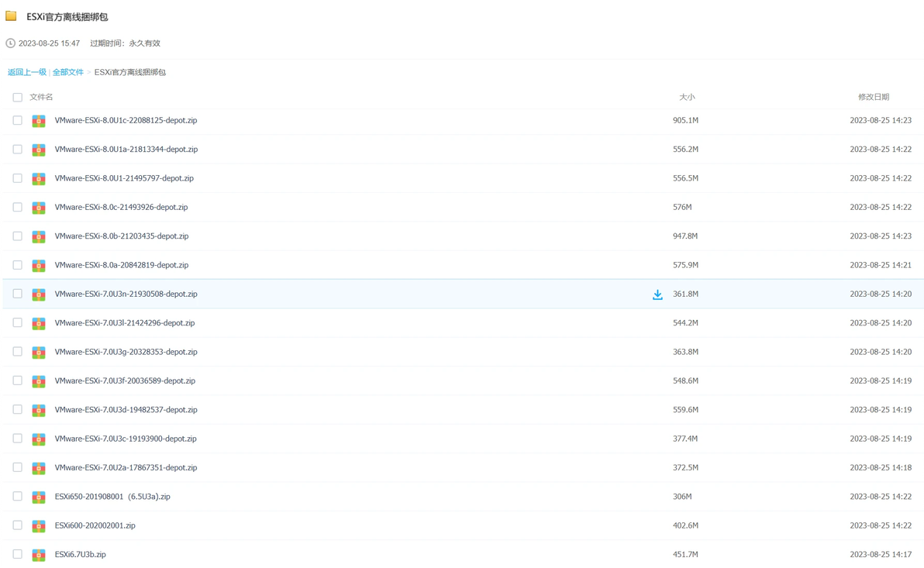Check the box for VMware-ESXi-7.0U3c-19193900-depot.zip
The height and width of the screenshot is (568, 924).
[18, 439]
